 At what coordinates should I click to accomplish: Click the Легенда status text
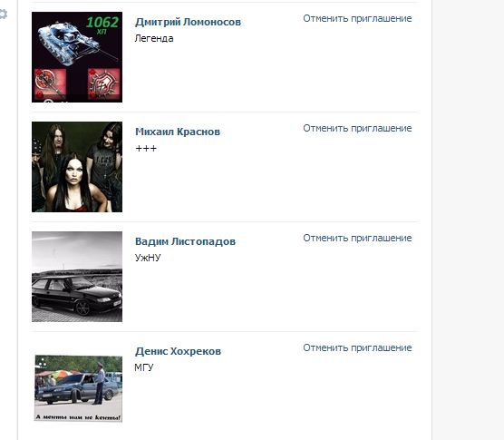click(x=154, y=38)
